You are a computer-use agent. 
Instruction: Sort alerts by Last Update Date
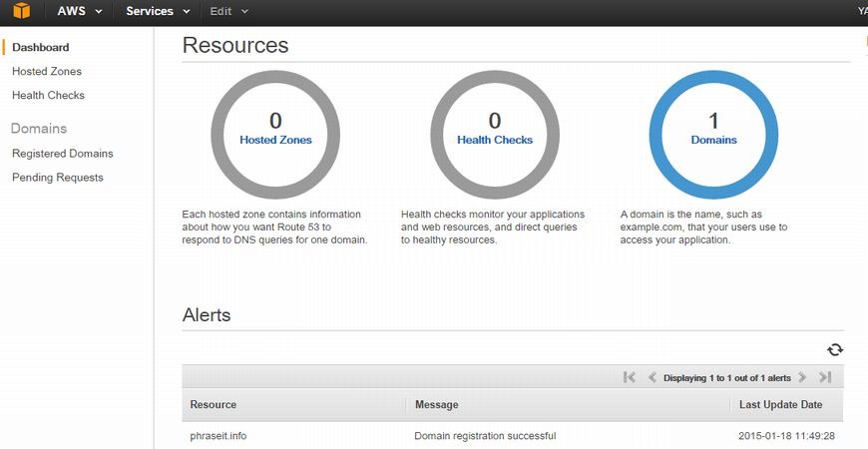pos(780,405)
